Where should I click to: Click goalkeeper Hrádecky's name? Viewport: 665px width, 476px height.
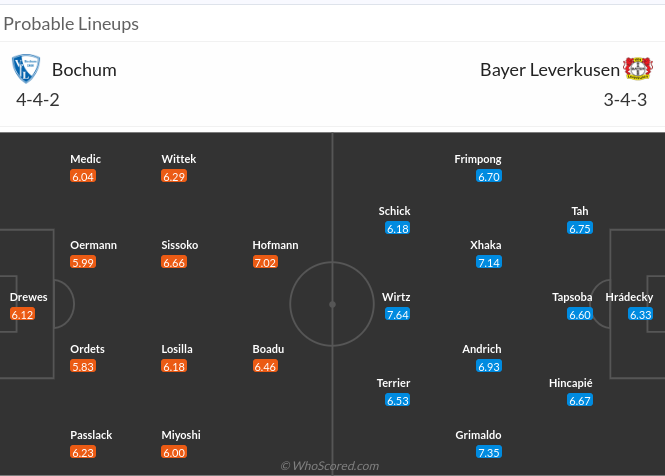click(x=630, y=297)
